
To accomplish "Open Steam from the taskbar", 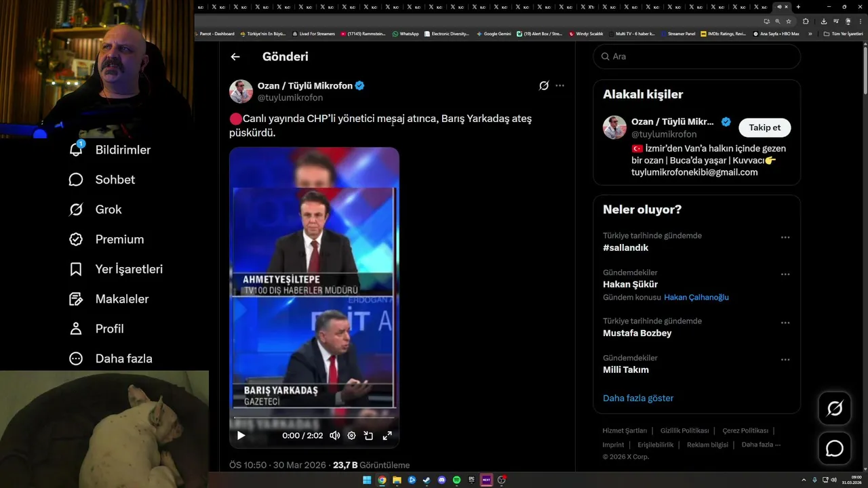I will point(427,480).
